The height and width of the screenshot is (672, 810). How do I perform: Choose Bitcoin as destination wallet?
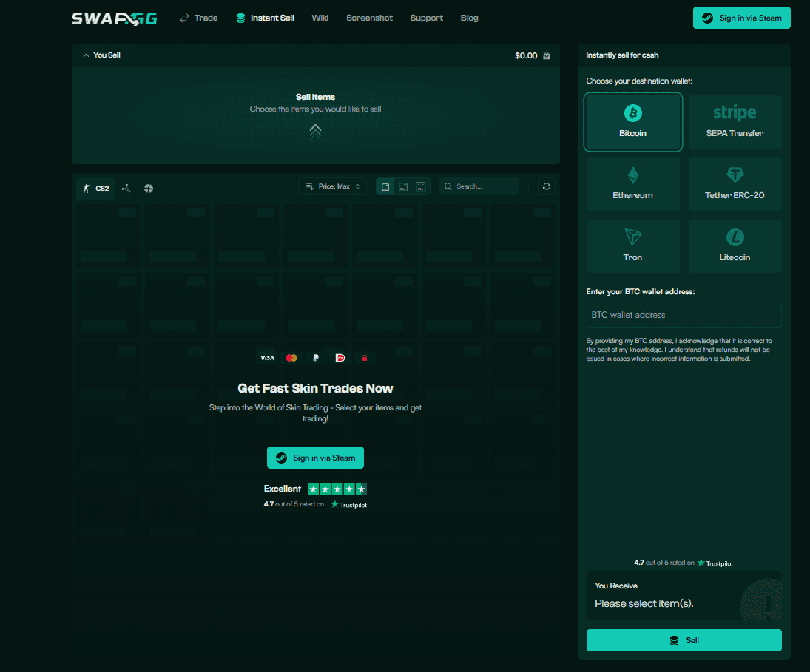pos(632,122)
